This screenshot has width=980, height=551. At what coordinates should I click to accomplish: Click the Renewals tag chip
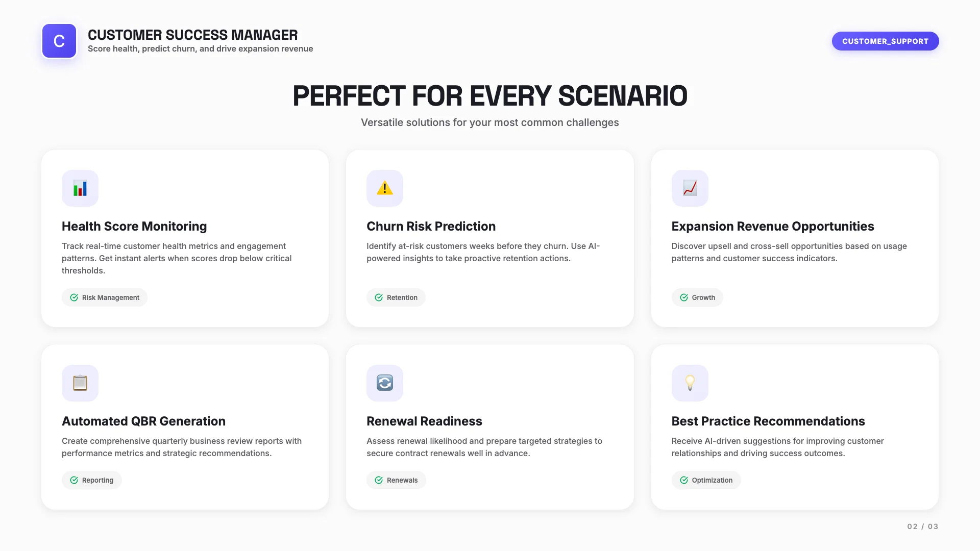[396, 480]
